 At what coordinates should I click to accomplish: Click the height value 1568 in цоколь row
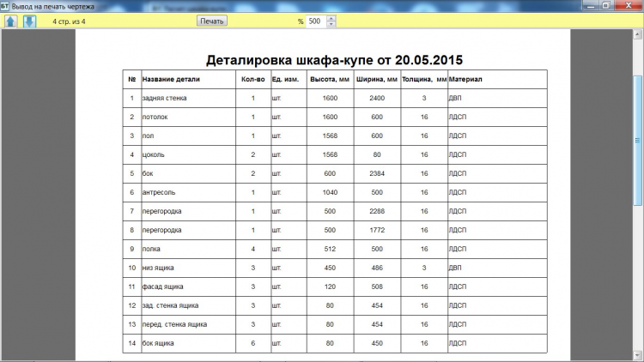[x=330, y=154]
